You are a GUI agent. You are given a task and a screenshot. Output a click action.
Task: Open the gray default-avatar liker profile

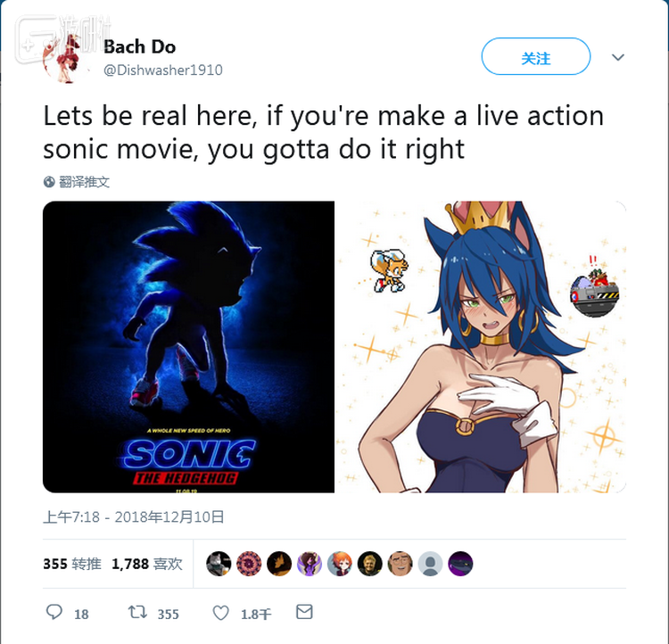tap(430, 564)
